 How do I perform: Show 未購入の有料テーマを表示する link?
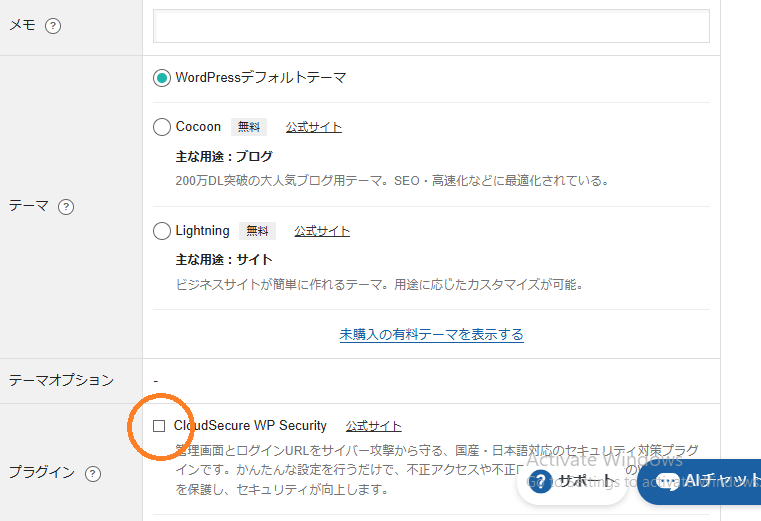click(x=431, y=334)
